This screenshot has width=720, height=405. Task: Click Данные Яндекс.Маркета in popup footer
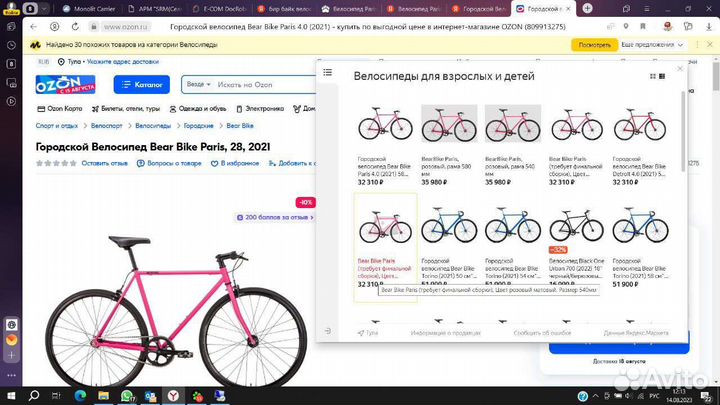point(636,333)
